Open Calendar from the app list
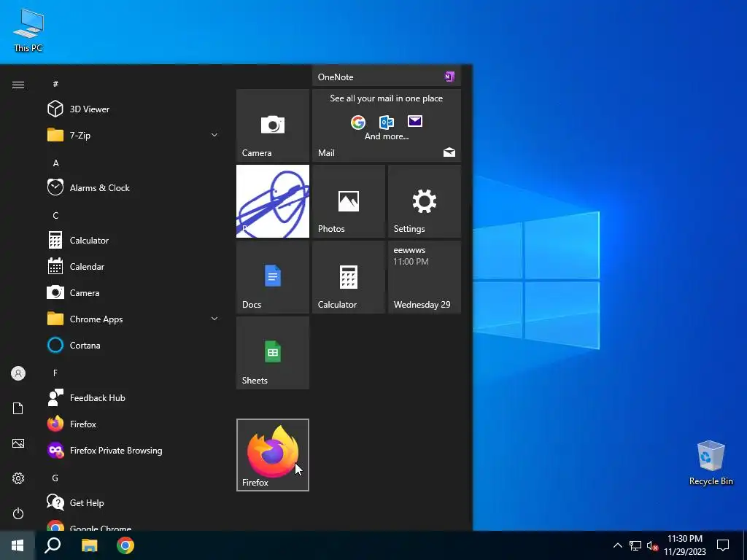Viewport: 747px width, 560px height. pyautogui.click(x=133, y=266)
